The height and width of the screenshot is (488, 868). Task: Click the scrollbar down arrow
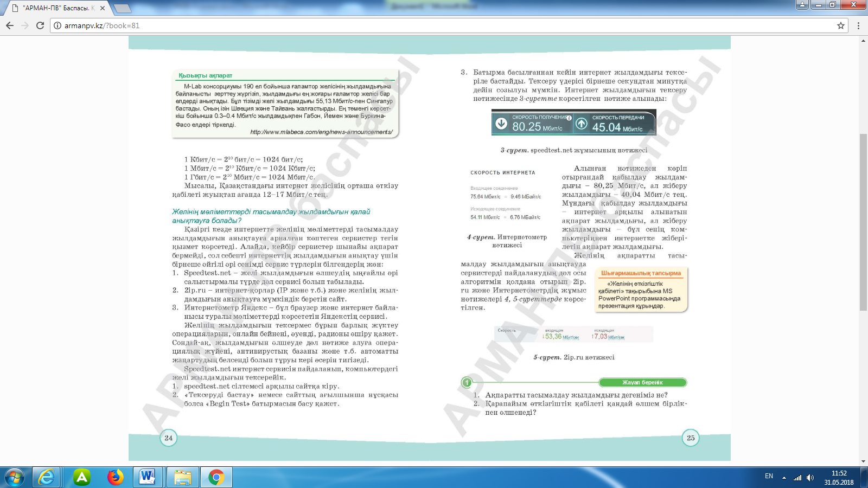click(863, 461)
